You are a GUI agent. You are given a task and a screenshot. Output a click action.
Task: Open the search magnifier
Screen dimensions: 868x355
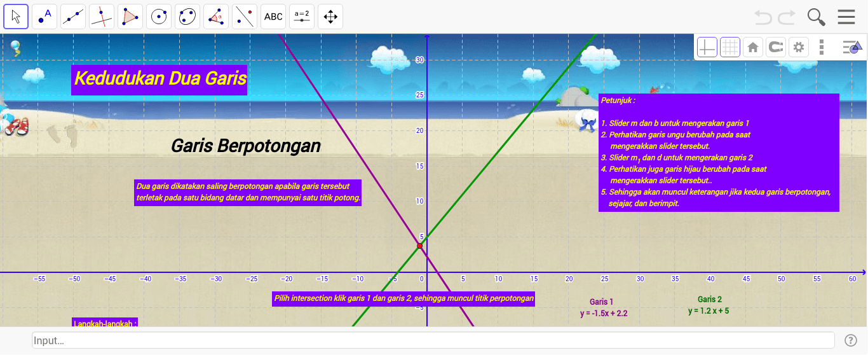coord(817,17)
